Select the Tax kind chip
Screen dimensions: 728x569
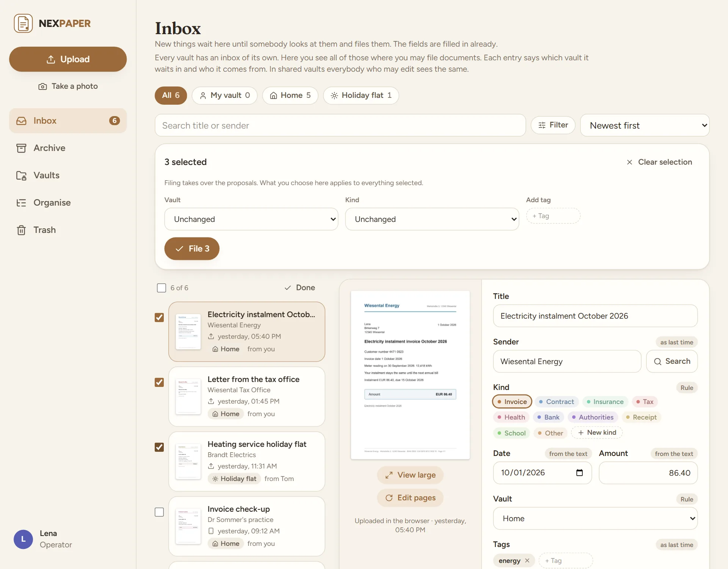[645, 401]
